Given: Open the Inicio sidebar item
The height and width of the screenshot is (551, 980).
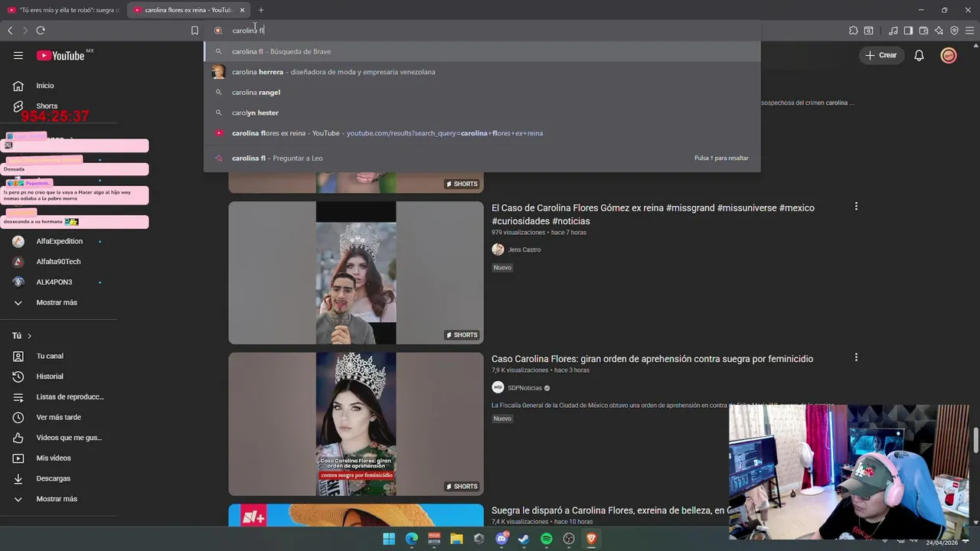Looking at the screenshot, I should tap(45, 86).
